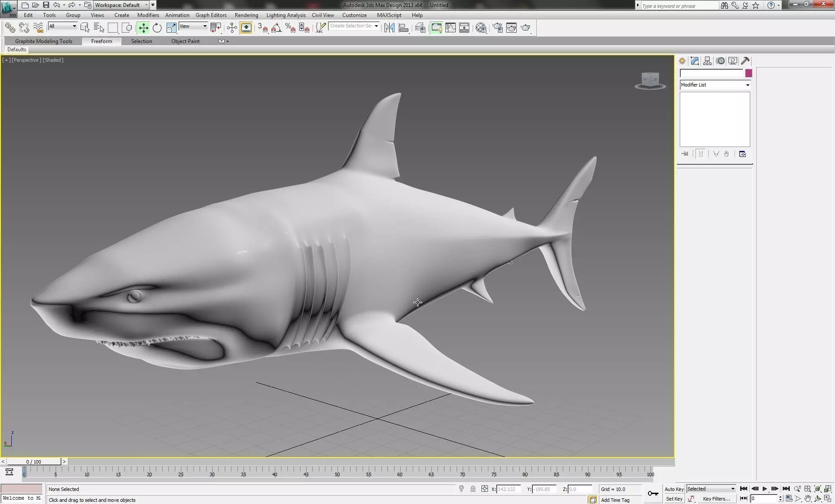Open selection filter All dropdown
This screenshot has height=504, width=835.
click(x=63, y=26)
